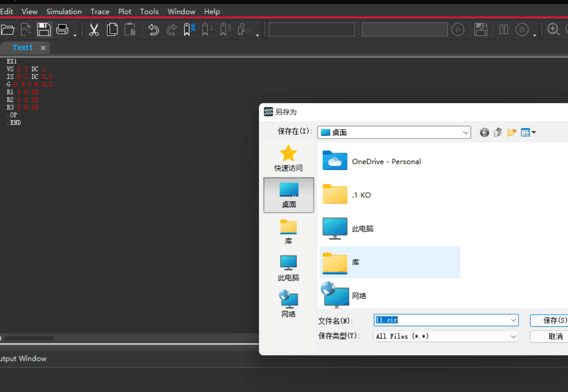Viewport: 568px width, 392px height.
Task: Select 快速访问 in the places sidebar
Action: [289, 158]
